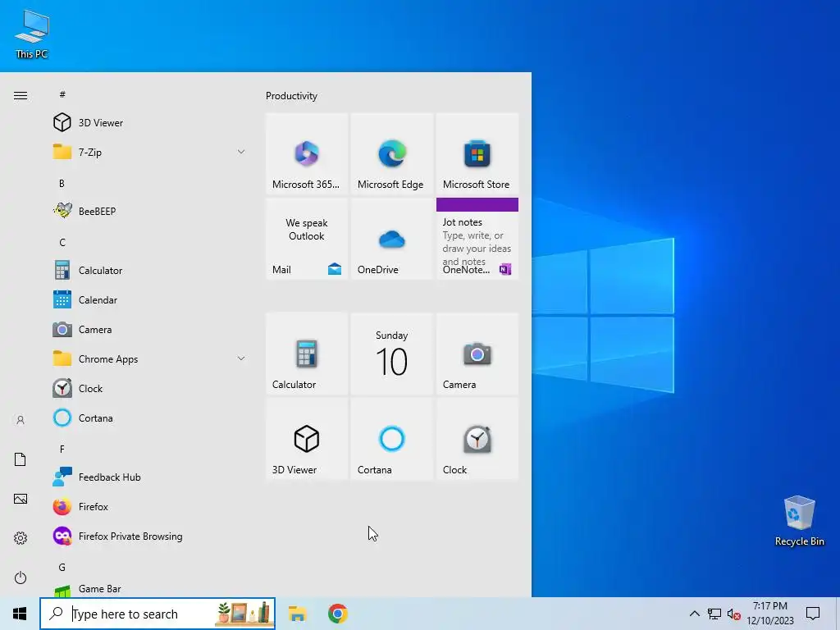This screenshot has width=840, height=630.
Task: Open 3D Viewer from the app list
Action: click(x=150, y=123)
